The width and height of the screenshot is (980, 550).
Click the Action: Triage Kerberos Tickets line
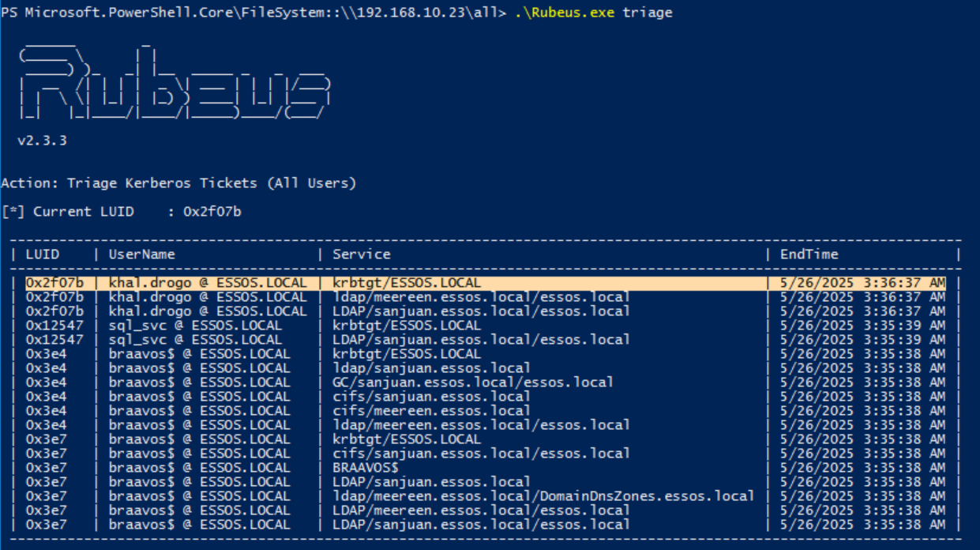coord(178,183)
